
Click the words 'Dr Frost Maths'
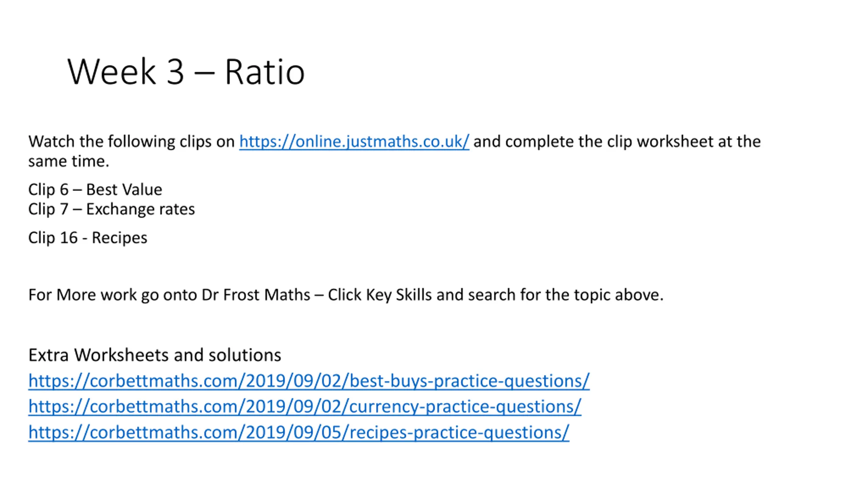tap(256, 295)
